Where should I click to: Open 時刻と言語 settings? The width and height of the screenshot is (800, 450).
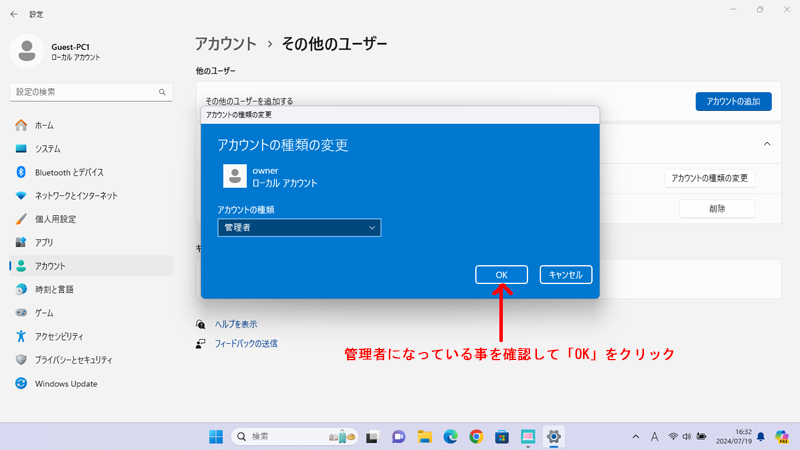54,290
